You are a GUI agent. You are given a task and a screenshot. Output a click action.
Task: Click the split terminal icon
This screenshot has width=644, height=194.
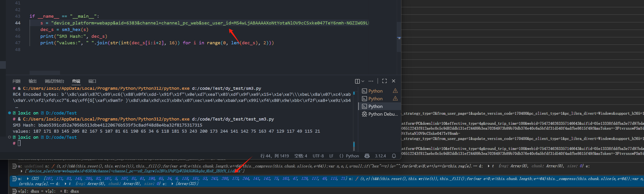point(357,81)
